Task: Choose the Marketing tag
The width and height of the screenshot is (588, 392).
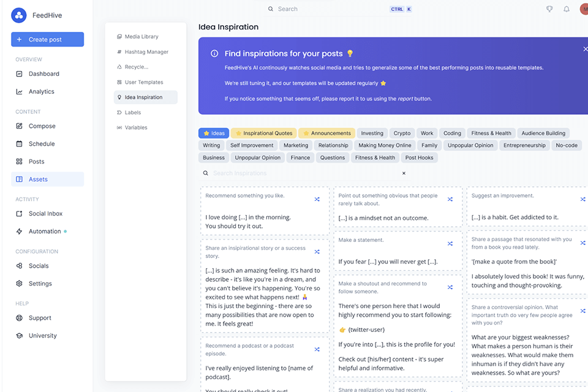Action: coord(296,145)
